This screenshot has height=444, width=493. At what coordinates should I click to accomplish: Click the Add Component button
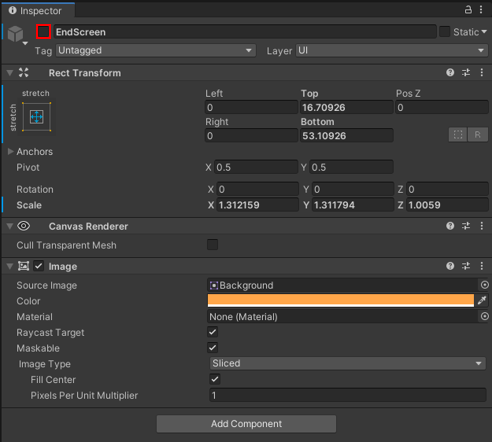246,424
